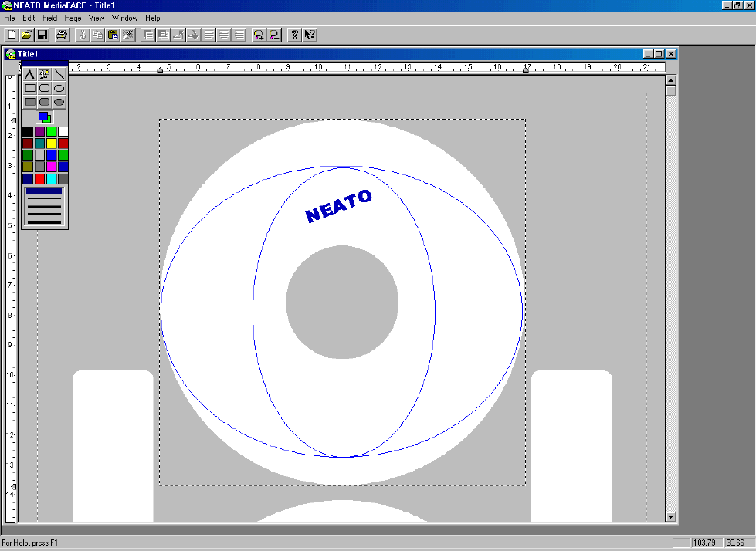Open the File menu

click(x=9, y=19)
